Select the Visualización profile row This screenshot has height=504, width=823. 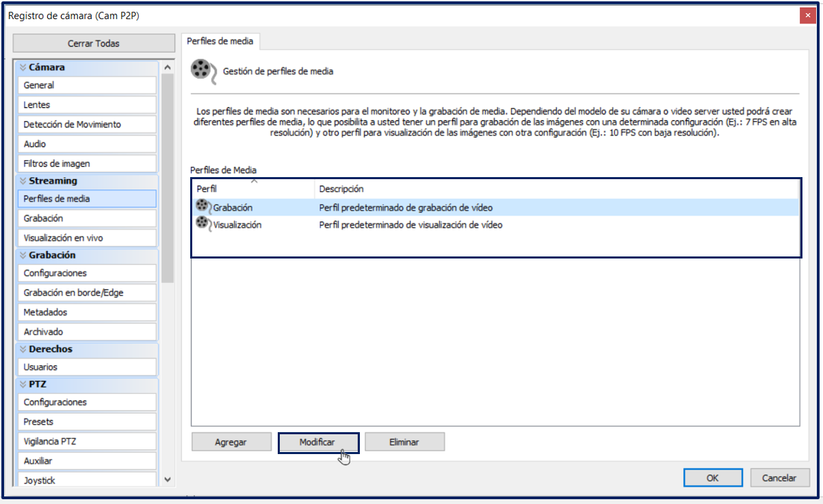pos(496,224)
